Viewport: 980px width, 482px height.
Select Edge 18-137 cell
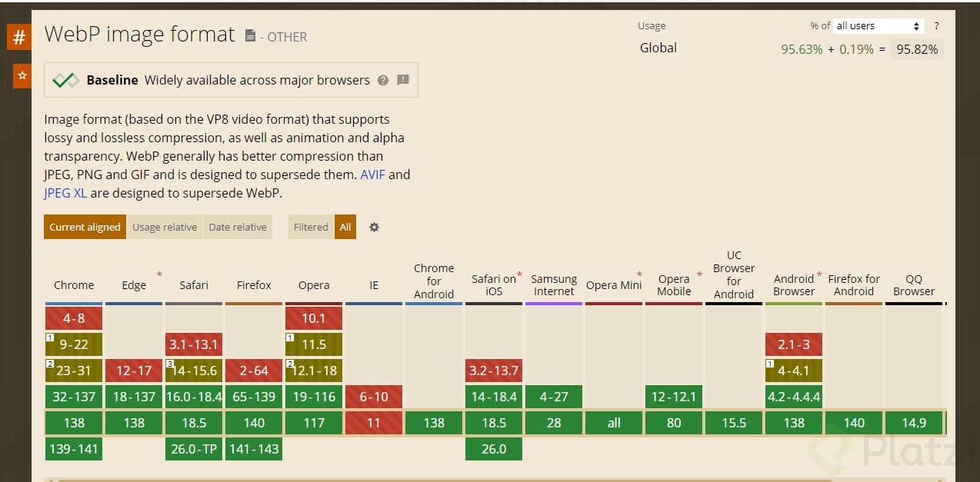click(x=134, y=397)
